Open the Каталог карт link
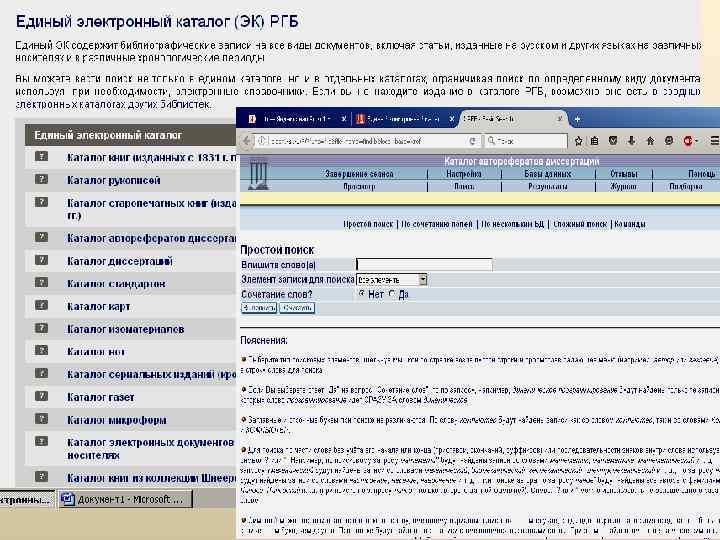The height and width of the screenshot is (540, 720). (98, 306)
